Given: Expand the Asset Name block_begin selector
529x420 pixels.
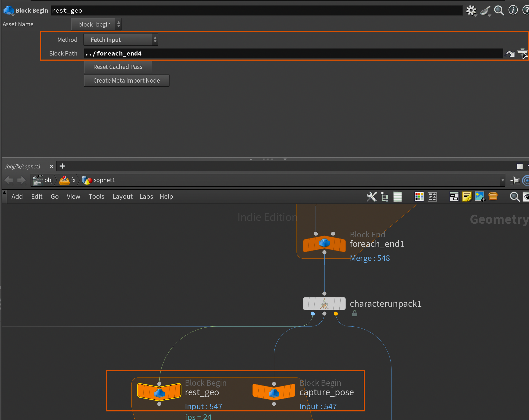Looking at the screenshot, I should (x=96, y=24).
